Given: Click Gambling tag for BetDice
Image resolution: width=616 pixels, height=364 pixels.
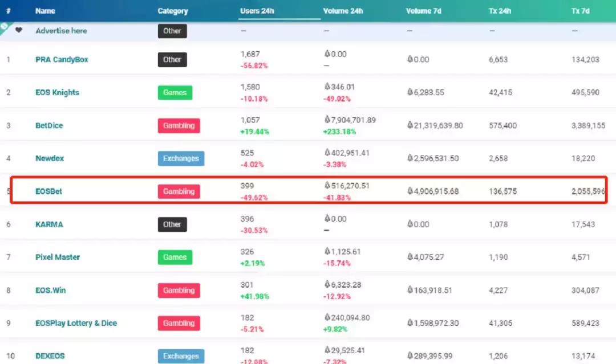Looking at the screenshot, I should coord(179,125).
